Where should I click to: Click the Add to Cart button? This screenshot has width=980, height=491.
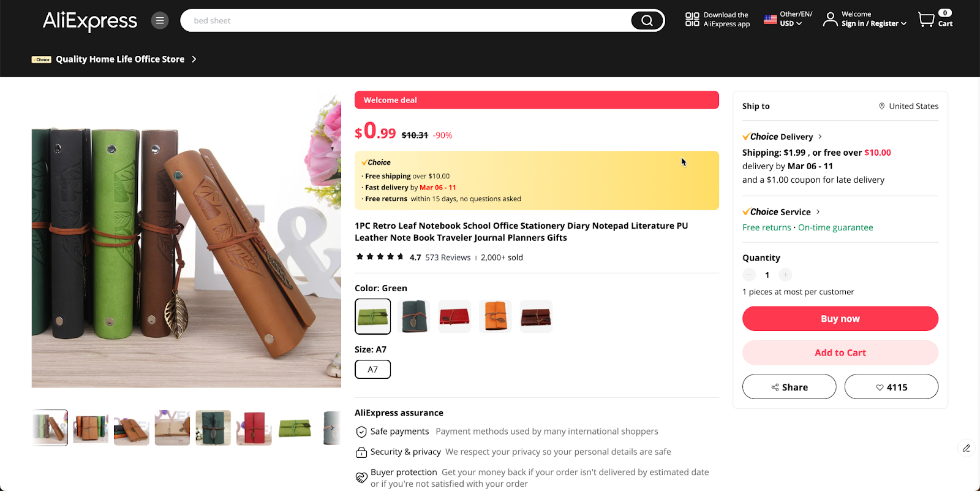(x=840, y=352)
